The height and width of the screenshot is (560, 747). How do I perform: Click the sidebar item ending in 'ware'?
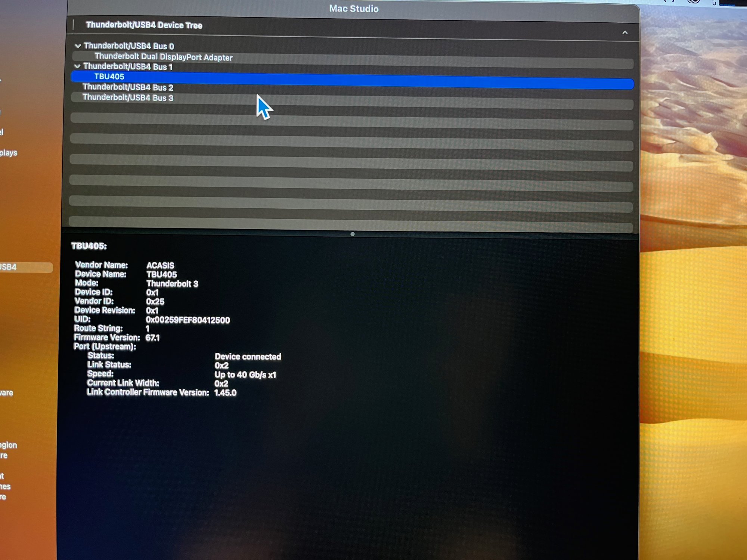(x=7, y=393)
